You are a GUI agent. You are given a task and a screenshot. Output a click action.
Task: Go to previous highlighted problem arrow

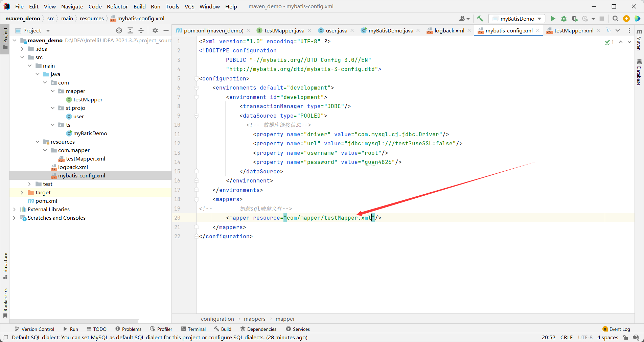tap(621, 42)
